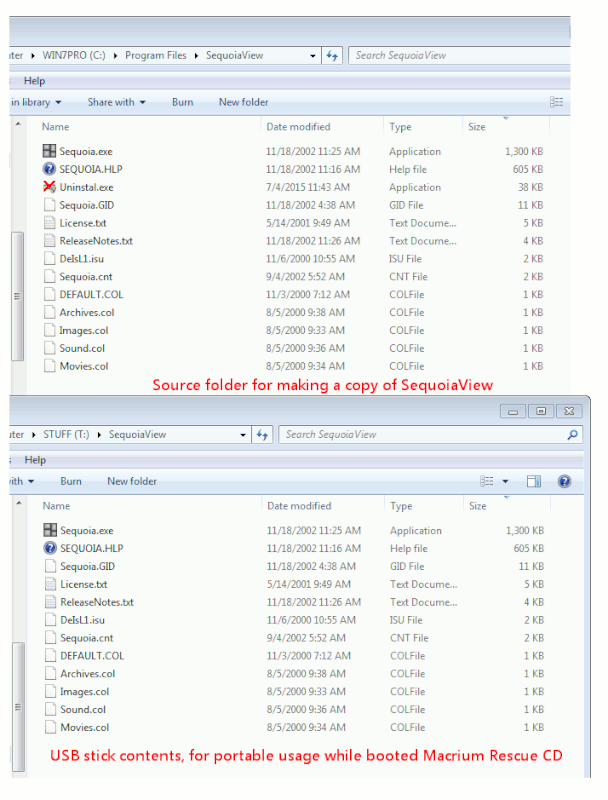Expand breadcrumb arrow after WIN7PRO (C:)
Viewport: 608px width, 800px height.
coord(115,56)
